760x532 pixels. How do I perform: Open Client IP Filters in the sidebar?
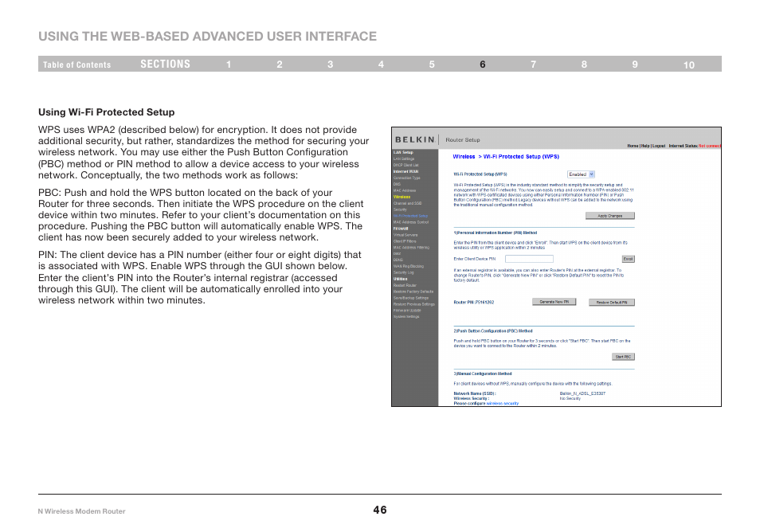[x=405, y=241]
